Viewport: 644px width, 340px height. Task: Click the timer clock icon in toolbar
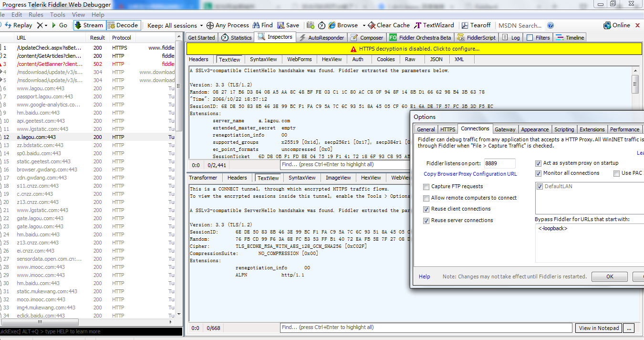click(322, 25)
